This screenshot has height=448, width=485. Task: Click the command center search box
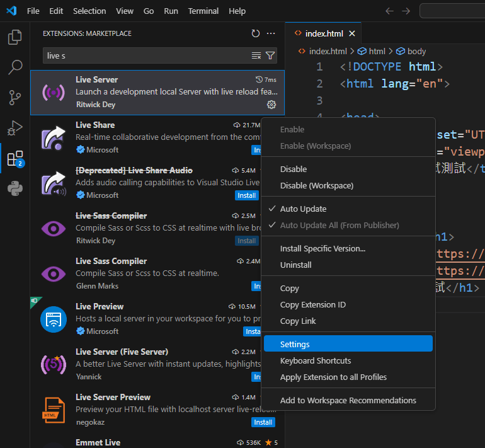452,11
